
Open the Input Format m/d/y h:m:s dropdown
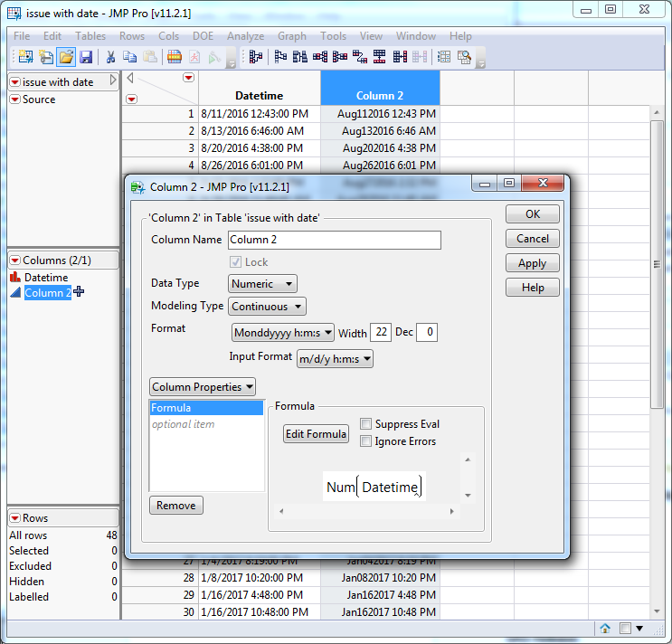[335, 359]
